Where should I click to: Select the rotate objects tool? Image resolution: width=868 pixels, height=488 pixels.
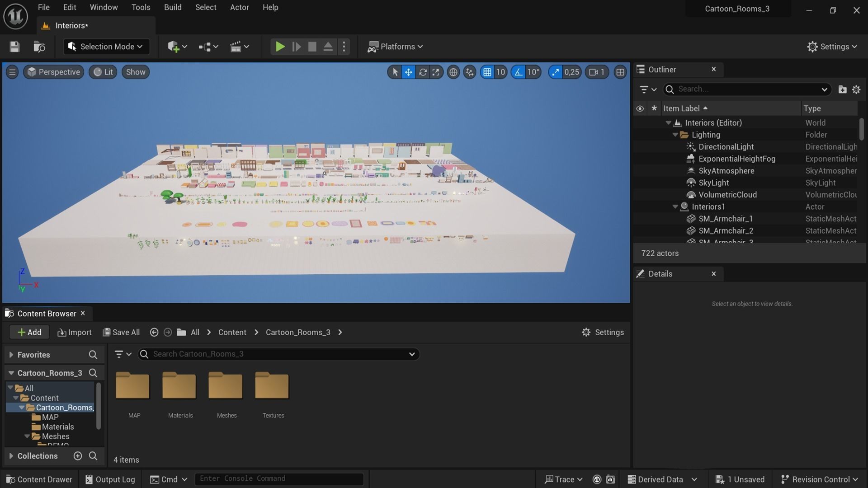tap(422, 72)
